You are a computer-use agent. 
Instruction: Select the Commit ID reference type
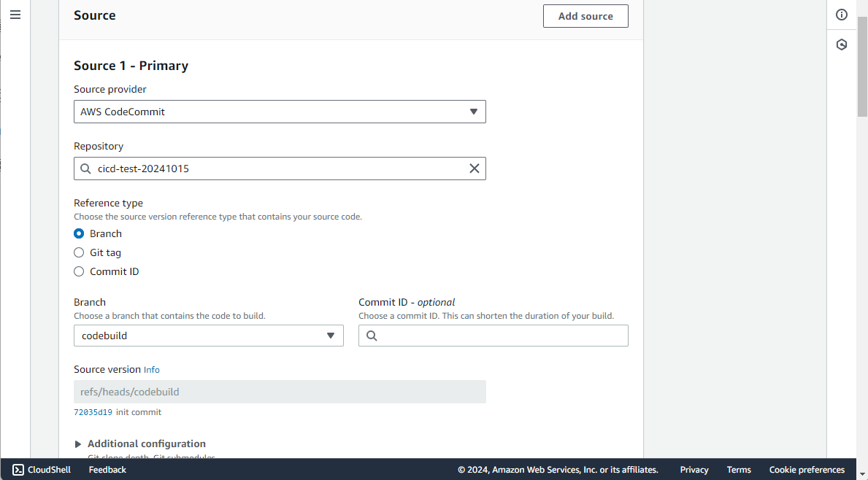(x=79, y=271)
